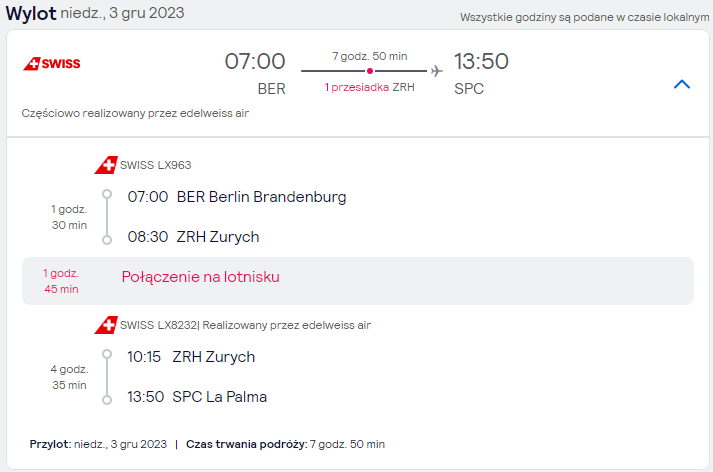Select the 07:00 departure time in summary
Screen dimensions: 713x472
pyautogui.click(x=255, y=61)
